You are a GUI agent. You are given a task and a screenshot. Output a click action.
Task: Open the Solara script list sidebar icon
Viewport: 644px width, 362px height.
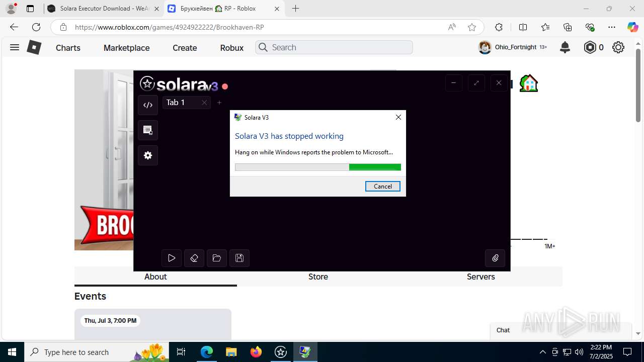(x=148, y=130)
